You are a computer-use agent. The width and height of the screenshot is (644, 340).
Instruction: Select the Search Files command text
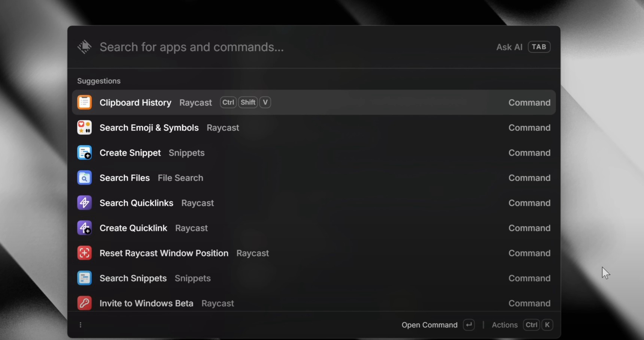(x=124, y=178)
